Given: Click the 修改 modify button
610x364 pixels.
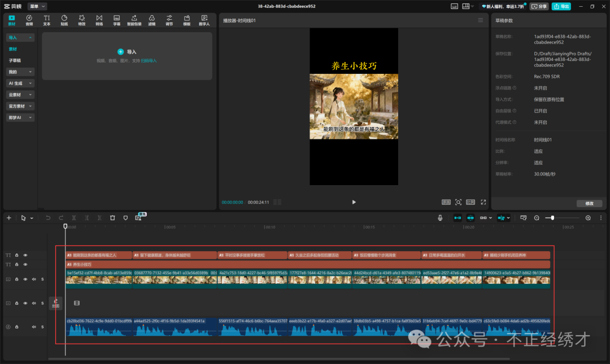Looking at the screenshot, I should (x=589, y=203).
